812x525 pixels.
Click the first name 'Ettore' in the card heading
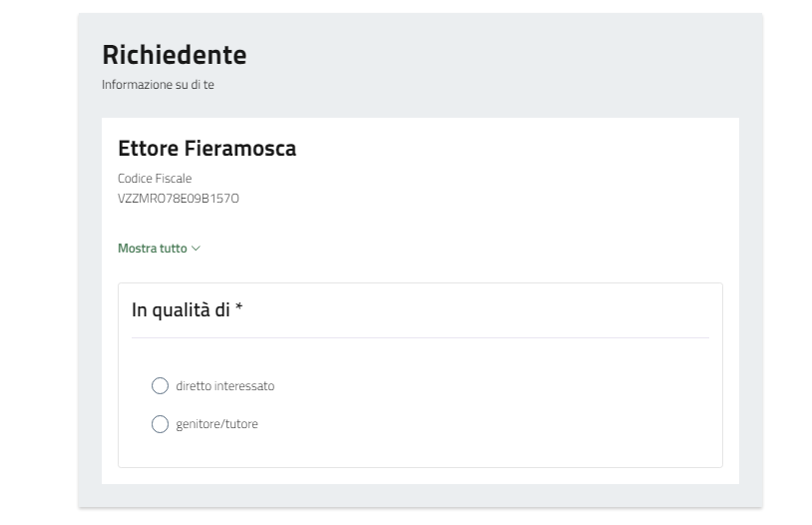point(148,149)
